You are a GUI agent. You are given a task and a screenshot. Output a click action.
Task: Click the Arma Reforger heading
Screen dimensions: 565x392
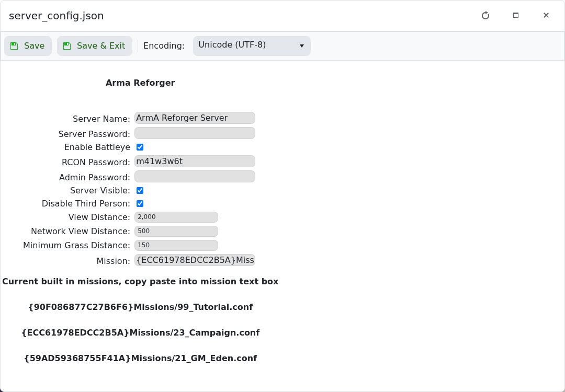tap(140, 83)
